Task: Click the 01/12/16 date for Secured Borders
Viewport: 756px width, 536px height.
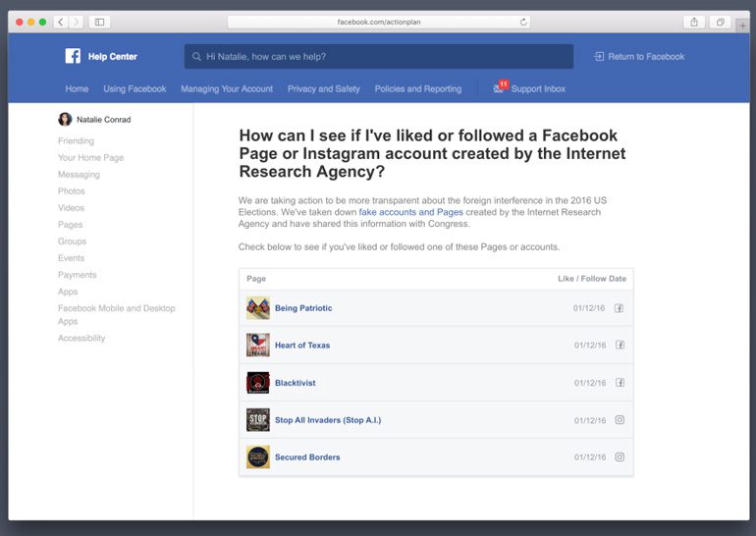Action: (x=590, y=456)
